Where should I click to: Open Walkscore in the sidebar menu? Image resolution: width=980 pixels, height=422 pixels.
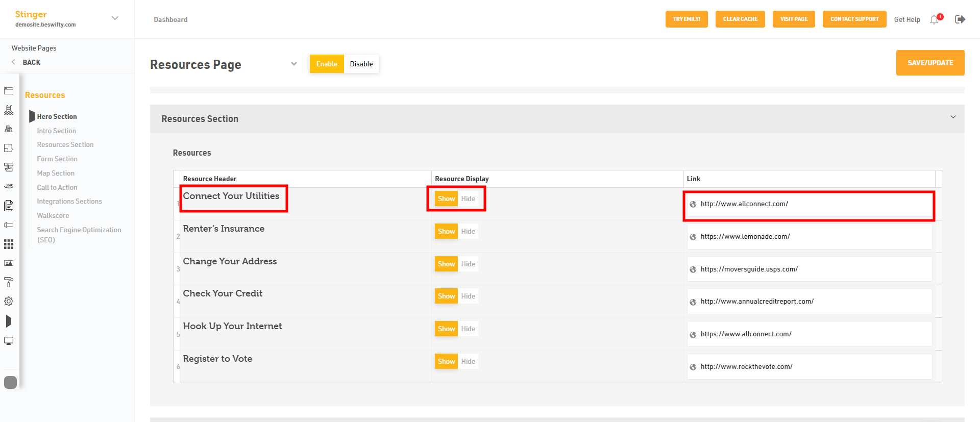coord(53,216)
